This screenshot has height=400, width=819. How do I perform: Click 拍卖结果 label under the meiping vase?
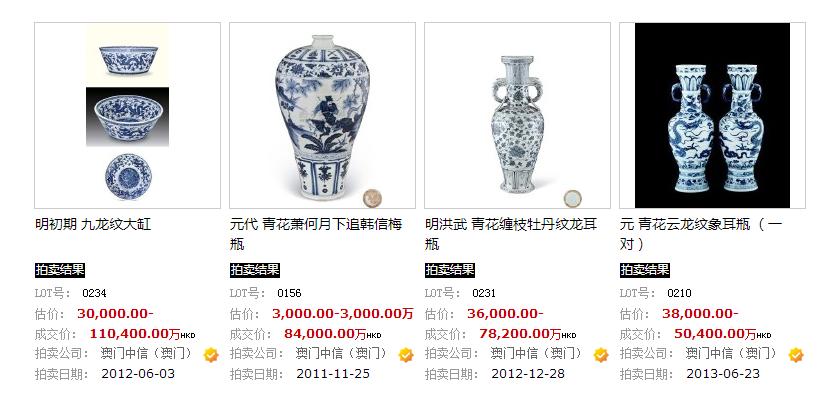point(255,270)
